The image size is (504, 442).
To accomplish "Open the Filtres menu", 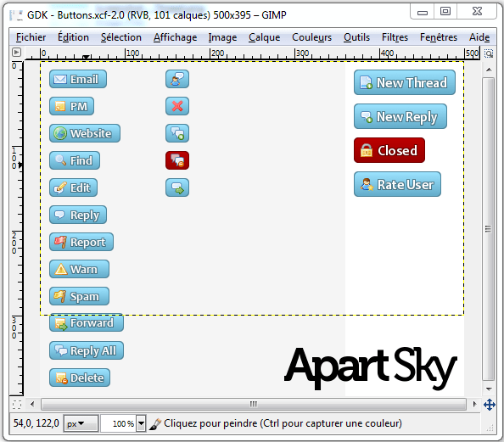I will (x=395, y=37).
